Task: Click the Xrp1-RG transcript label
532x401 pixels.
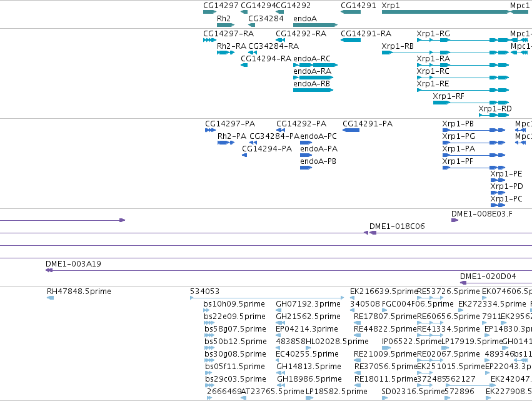Action: [x=433, y=34]
